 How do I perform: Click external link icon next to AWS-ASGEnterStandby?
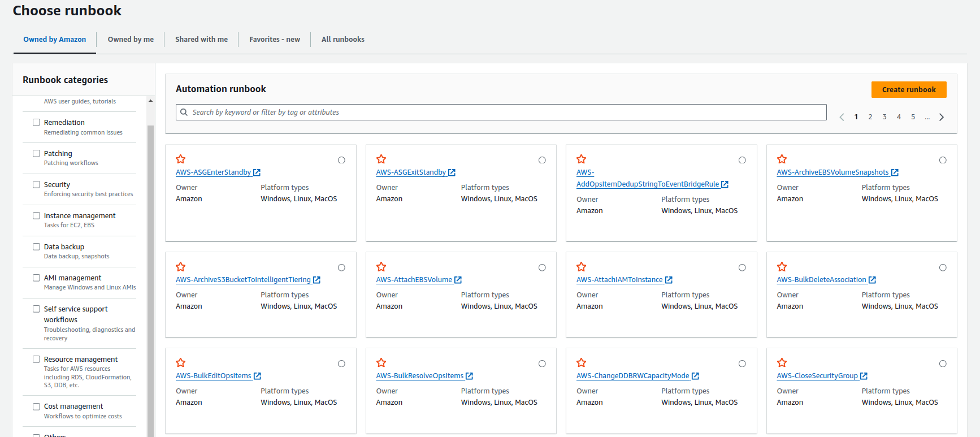257,172
